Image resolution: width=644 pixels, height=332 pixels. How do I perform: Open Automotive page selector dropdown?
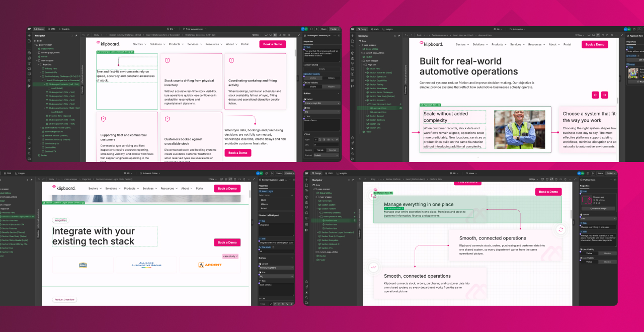coord(518,29)
